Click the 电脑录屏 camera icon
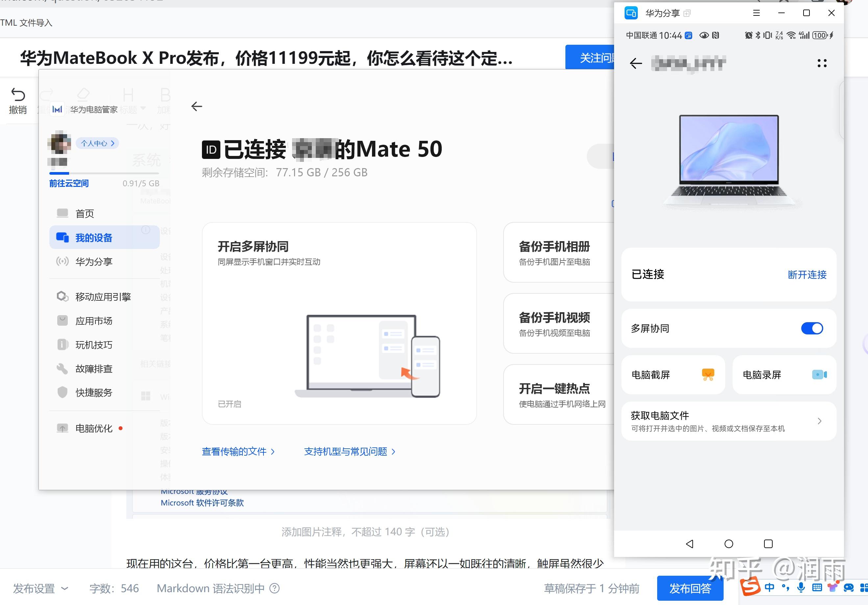 (819, 375)
